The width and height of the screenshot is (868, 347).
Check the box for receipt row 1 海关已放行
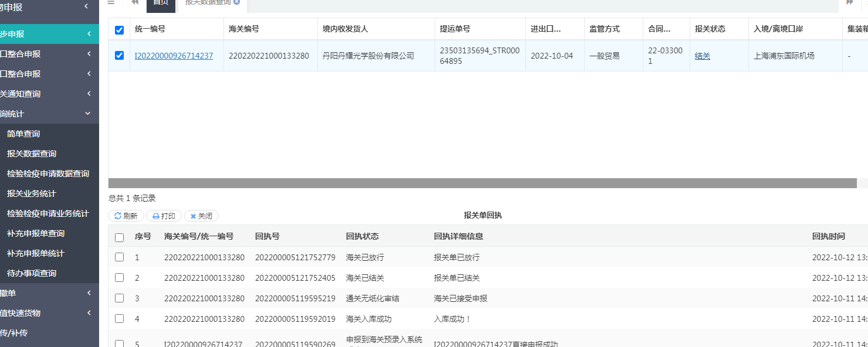tap(120, 257)
